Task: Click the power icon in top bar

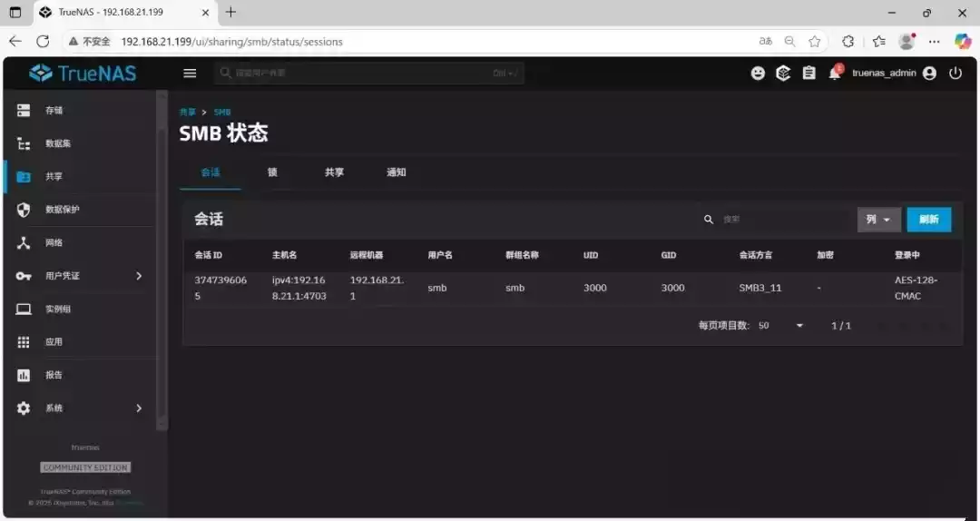Action: click(x=955, y=74)
